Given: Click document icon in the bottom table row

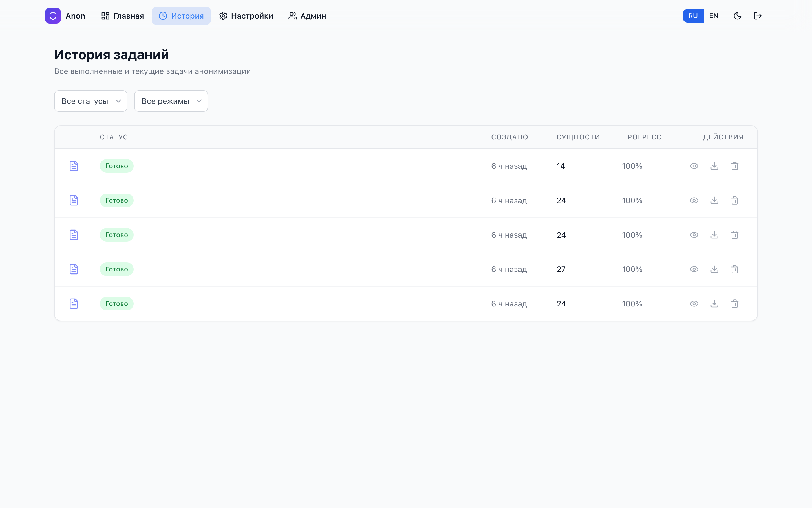Looking at the screenshot, I should click(x=74, y=304).
